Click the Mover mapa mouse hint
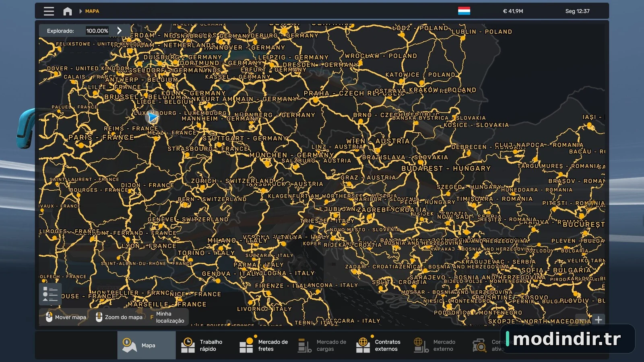644x362 pixels. (x=66, y=317)
